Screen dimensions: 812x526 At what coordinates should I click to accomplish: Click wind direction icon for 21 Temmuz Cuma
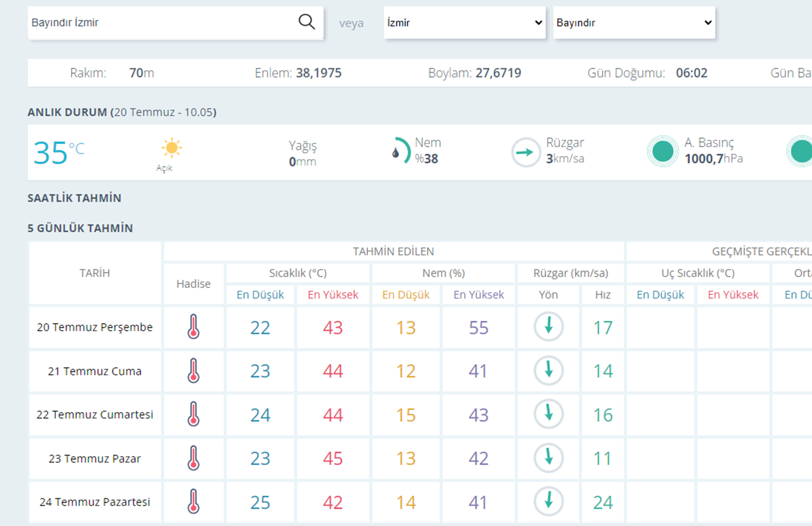click(549, 370)
